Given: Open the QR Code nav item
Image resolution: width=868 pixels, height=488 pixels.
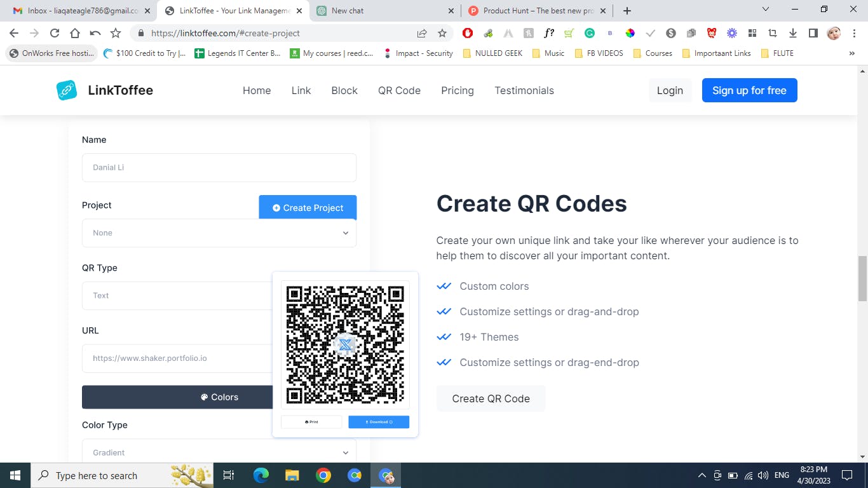Looking at the screenshot, I should click(x=399, y=90).
